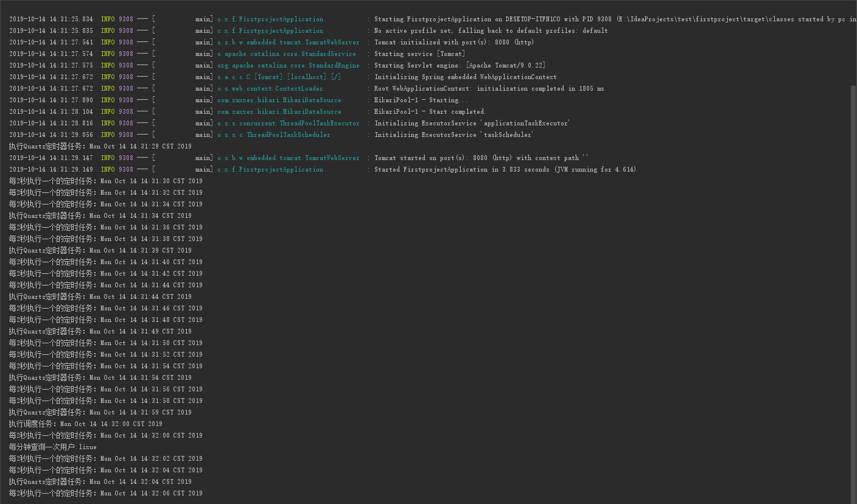
Task: Click the every-2-seconds task line at 14:31:52
Action: 106,355
